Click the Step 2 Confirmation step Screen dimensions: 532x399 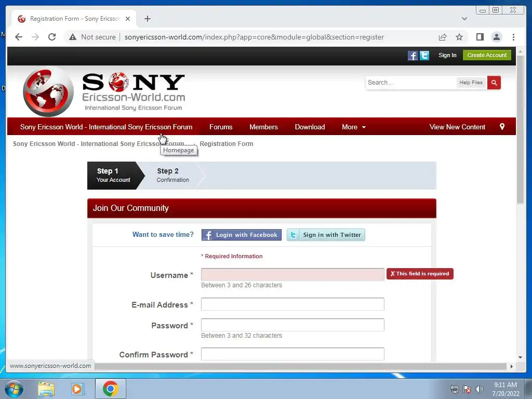pos(172,176)
